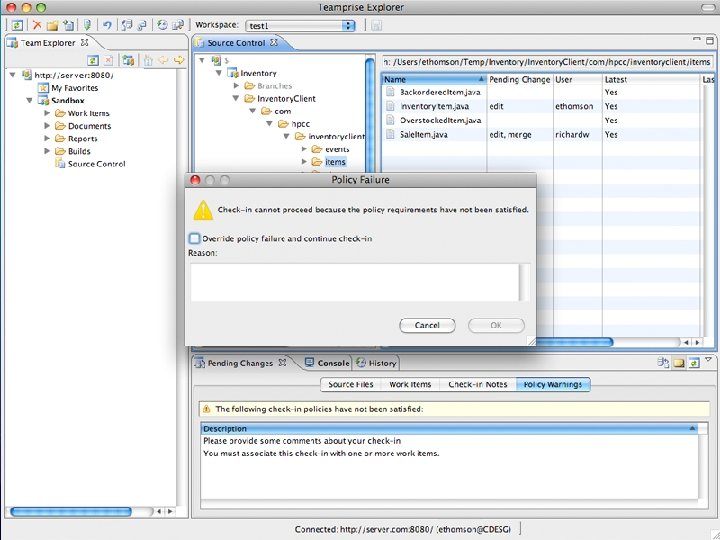Screen dimensions: 720x540
Task: Click Cancel in Policy Failure dialog
Action: click(427, 325)
